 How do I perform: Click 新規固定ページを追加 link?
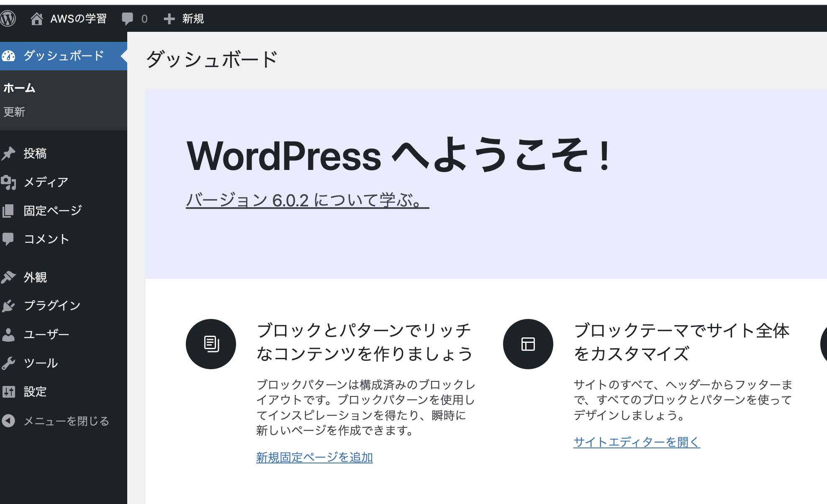[x=315, y=458]
